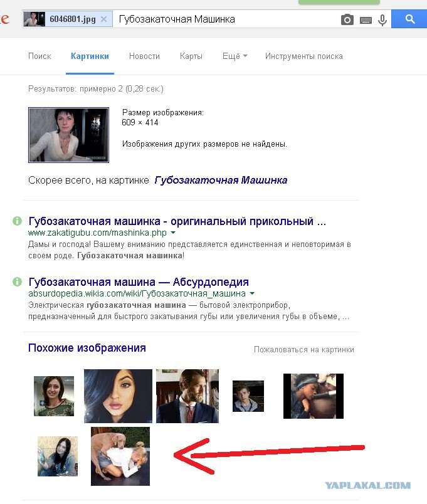Viewport: 427px width, 504px height.
Task: Expand dropdown arrow after absurdopedia.wikia.com URL
Action: (252, 293)
